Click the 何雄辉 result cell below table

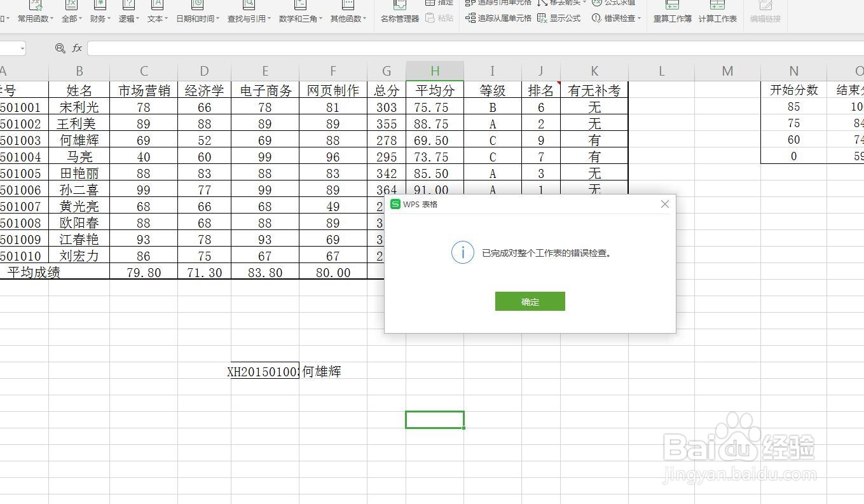pyautogui.click(x=333, y=372)
